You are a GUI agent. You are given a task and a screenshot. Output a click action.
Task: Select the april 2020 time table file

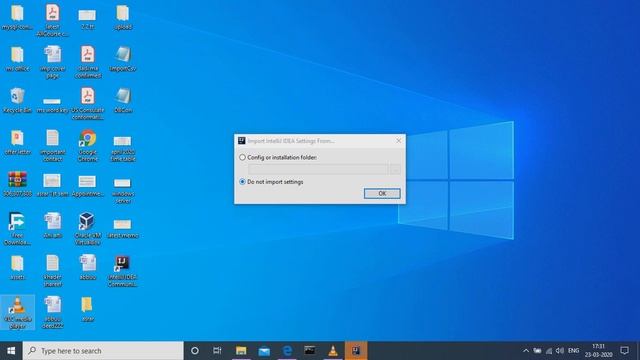(122, 148)
